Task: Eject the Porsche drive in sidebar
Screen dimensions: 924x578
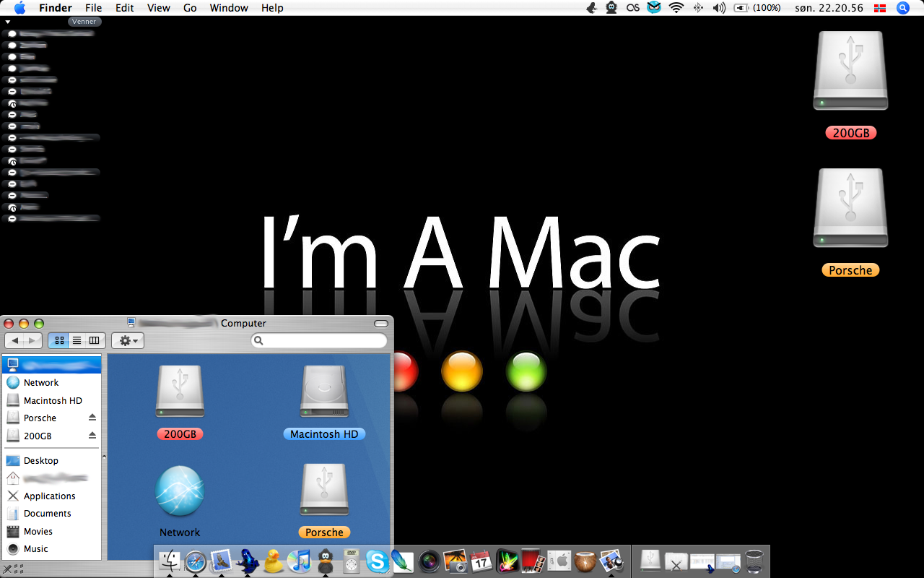Action: (92, 418)
